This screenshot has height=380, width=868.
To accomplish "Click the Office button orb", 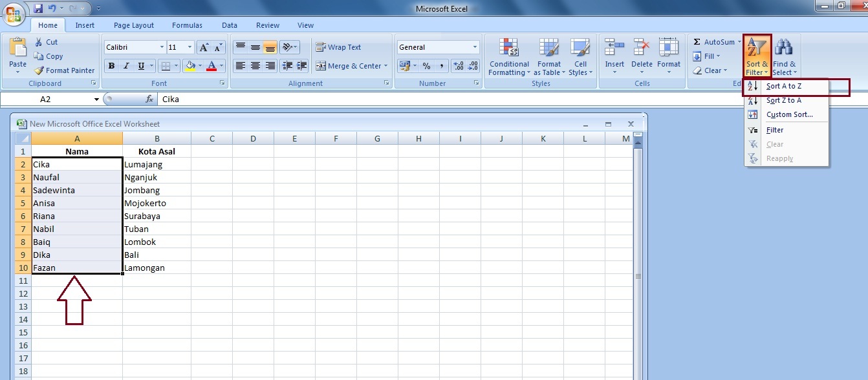I will pos(12,13).
